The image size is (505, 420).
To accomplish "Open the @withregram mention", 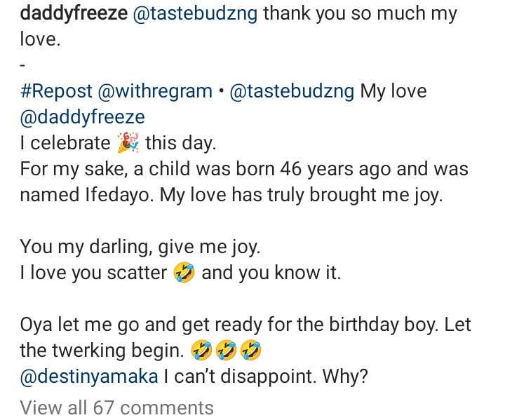I will 155,91.
